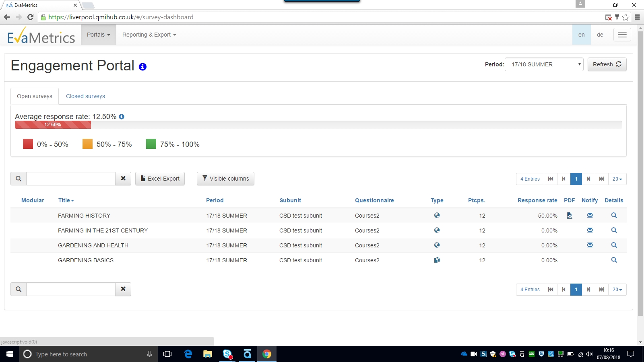This screenshot has width=644, height=362.
Task: Switch language to English (en)
Action: [582, 35]
